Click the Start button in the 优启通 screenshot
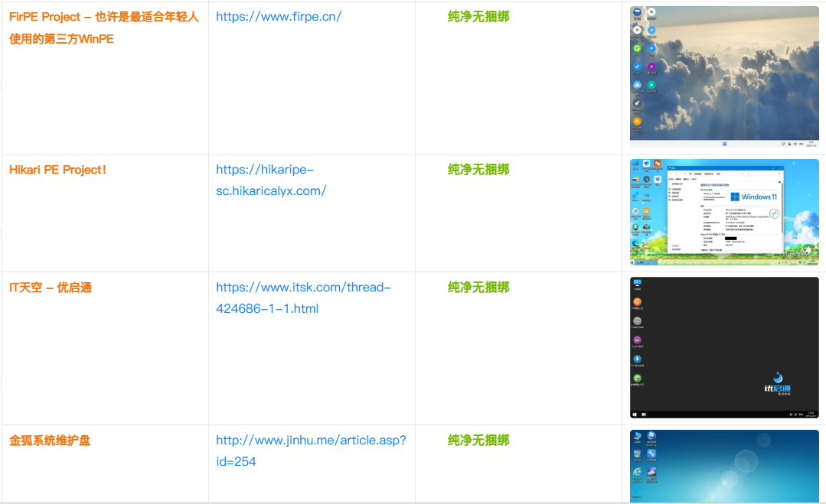The width and height of the screenshot is (826, 504). 635,415
